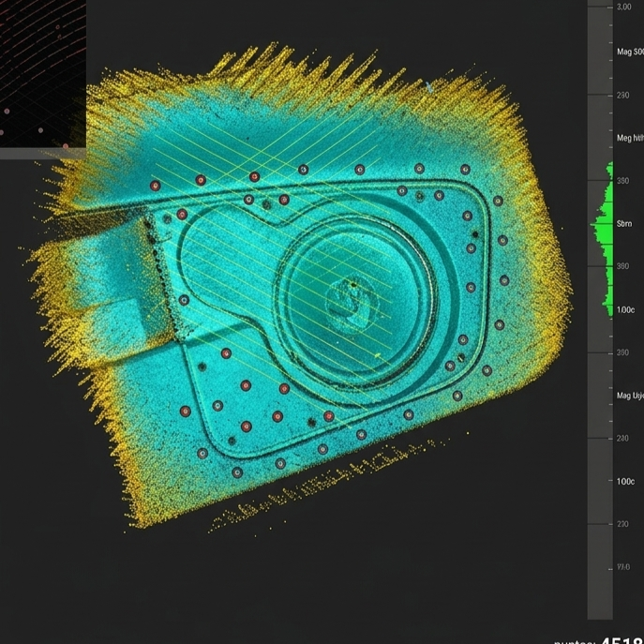Pick the isolated yellow point below the cloud's right edge

(x=468, y=432)
